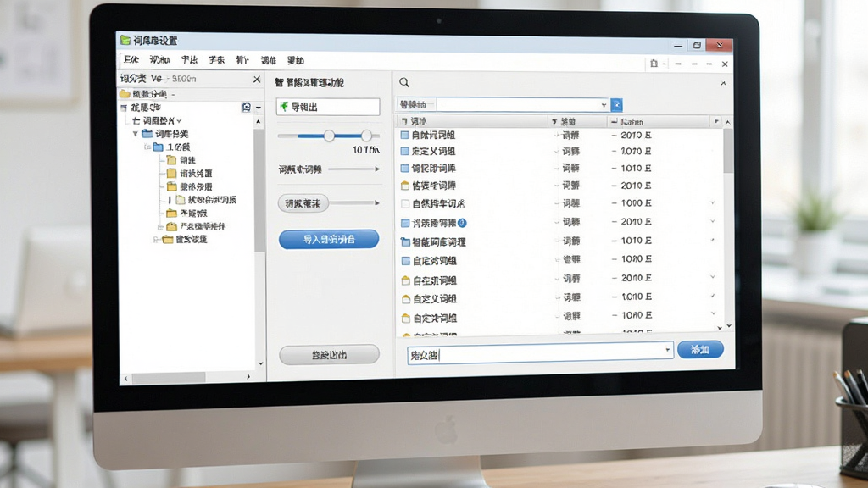Click the small toolbar icon left of the inner window dashes
The height and width of the screenshot is (488, 868).
tap(654, 64)
